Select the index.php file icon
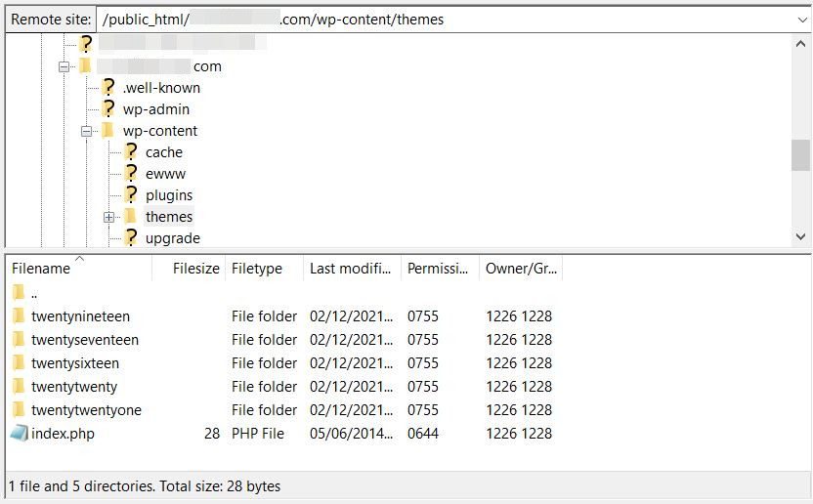 click(19, 434)
